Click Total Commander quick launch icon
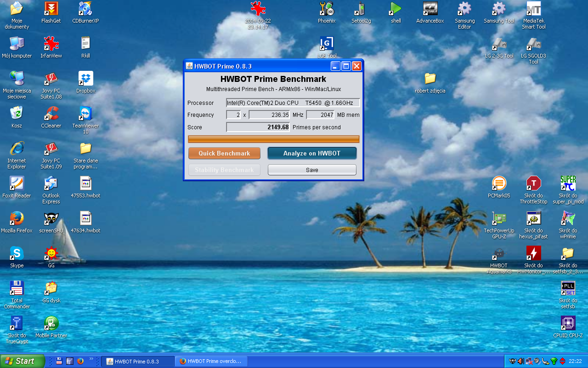This screenshot has width=588, height=368. pos(59,361)
